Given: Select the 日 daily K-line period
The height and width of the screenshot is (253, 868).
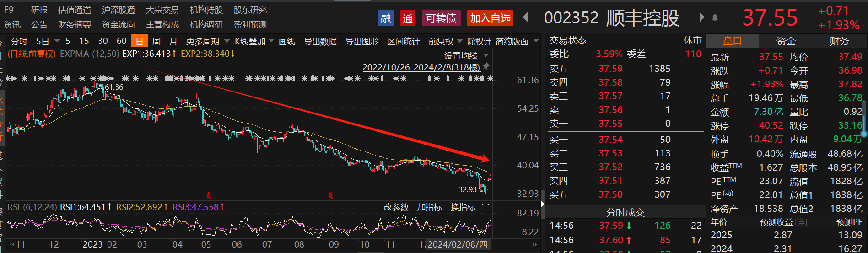Looking at the screenshot, I should coord(140,41).
